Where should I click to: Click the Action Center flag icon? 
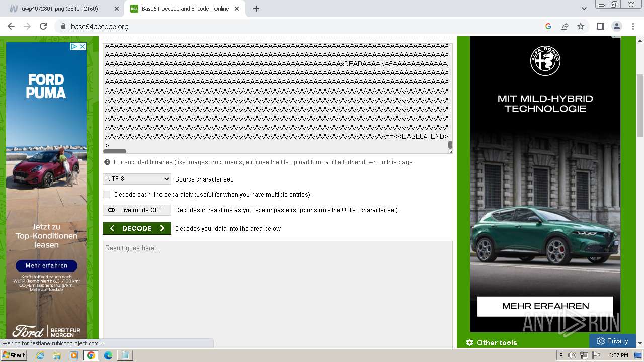click(x=596, y=355)
